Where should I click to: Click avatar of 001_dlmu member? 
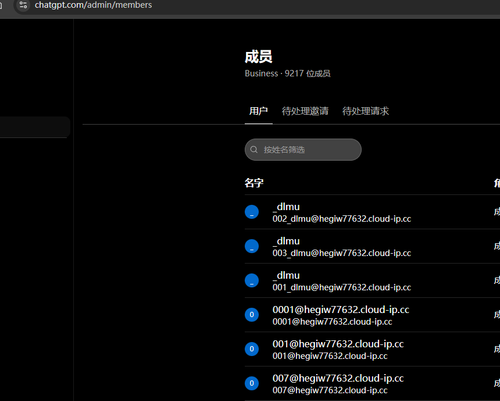[x=252, y=281]
